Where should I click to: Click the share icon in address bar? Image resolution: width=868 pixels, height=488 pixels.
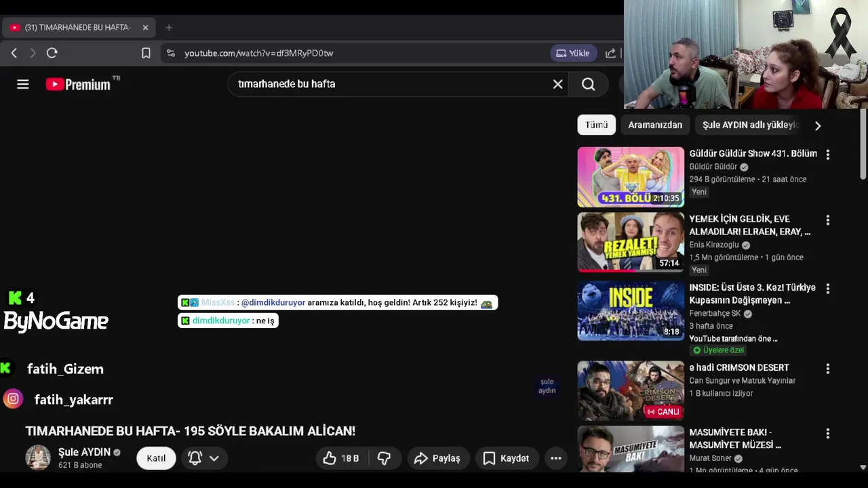(610, 53)
